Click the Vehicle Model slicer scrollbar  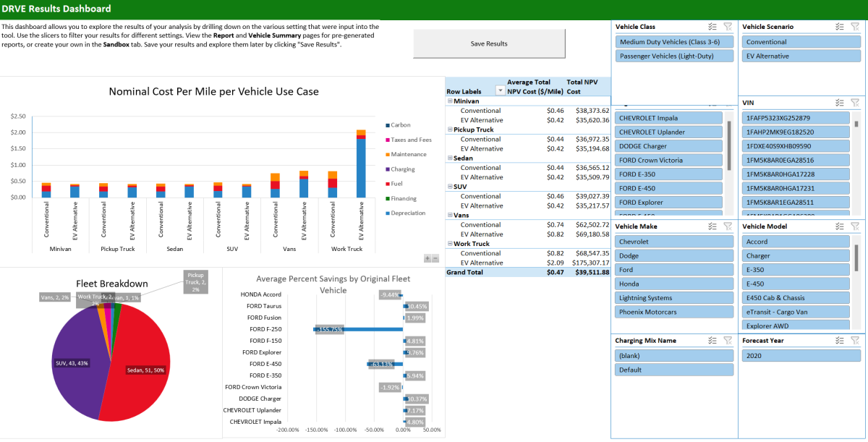coord(856,257)
